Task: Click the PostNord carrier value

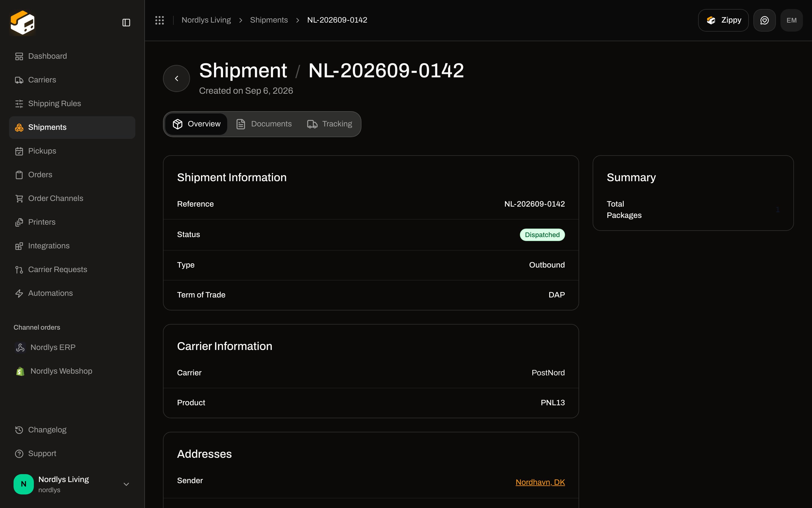Action: pos(548,373)
